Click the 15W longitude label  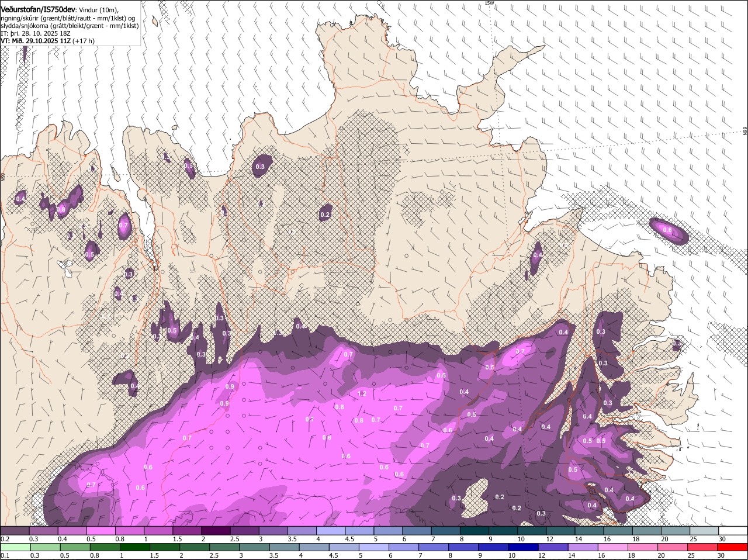[489, 3]
